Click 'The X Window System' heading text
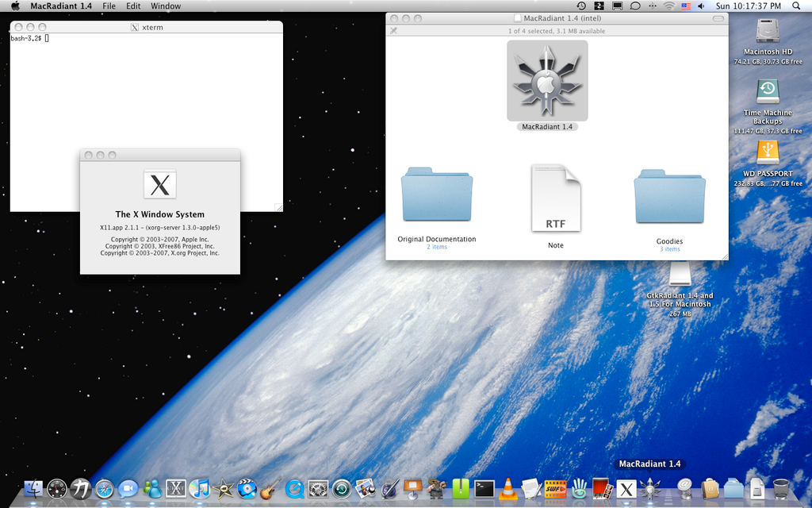812x508 pixels. [x=159, y=214]
